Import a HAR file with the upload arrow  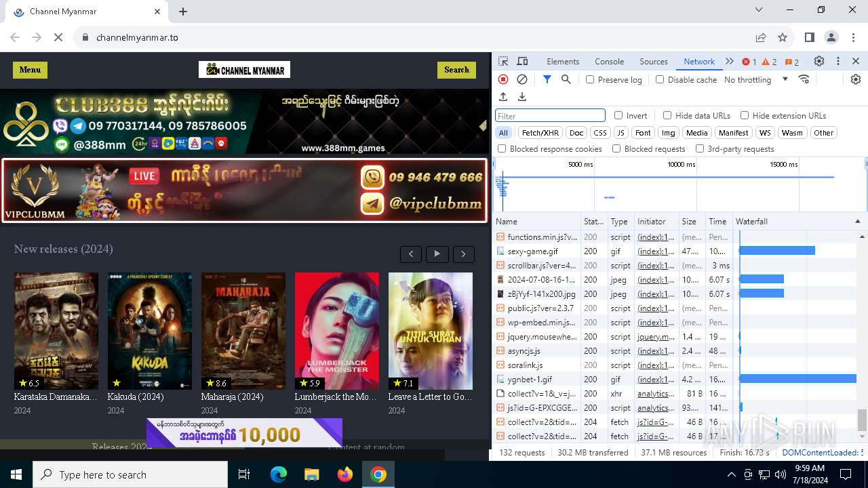coord(503,97)
